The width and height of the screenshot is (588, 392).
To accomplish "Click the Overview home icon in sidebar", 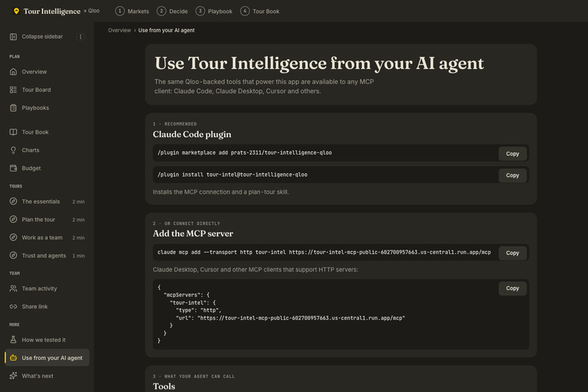I will click(13, 72).
